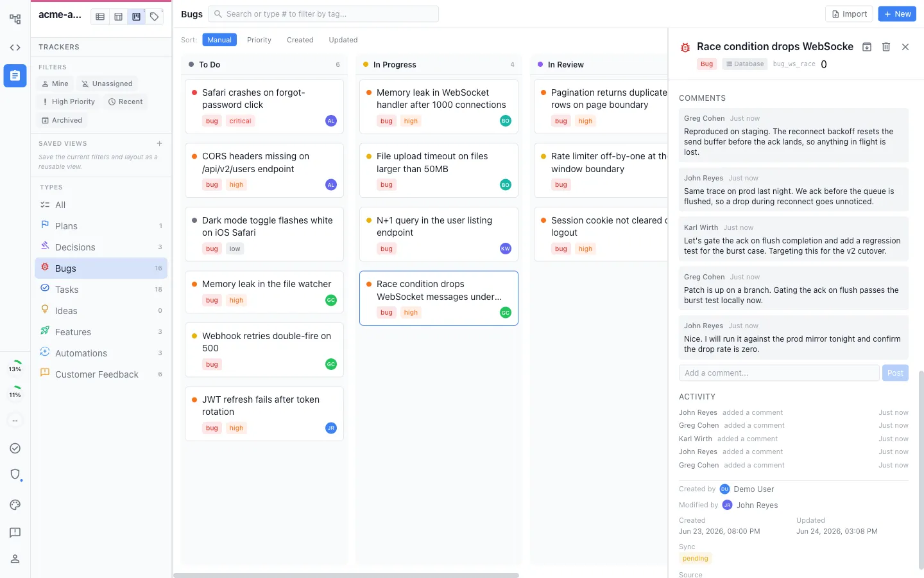Open the Decisions tracker type

pyautogui.click(x=101, y=247)
